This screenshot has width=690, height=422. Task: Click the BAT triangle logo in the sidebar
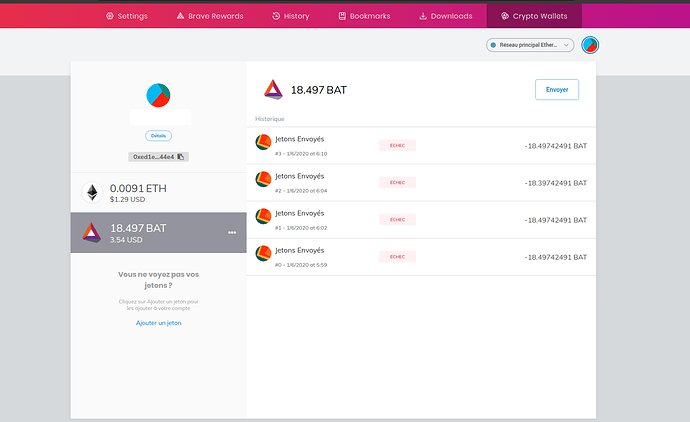click(92, 233)
